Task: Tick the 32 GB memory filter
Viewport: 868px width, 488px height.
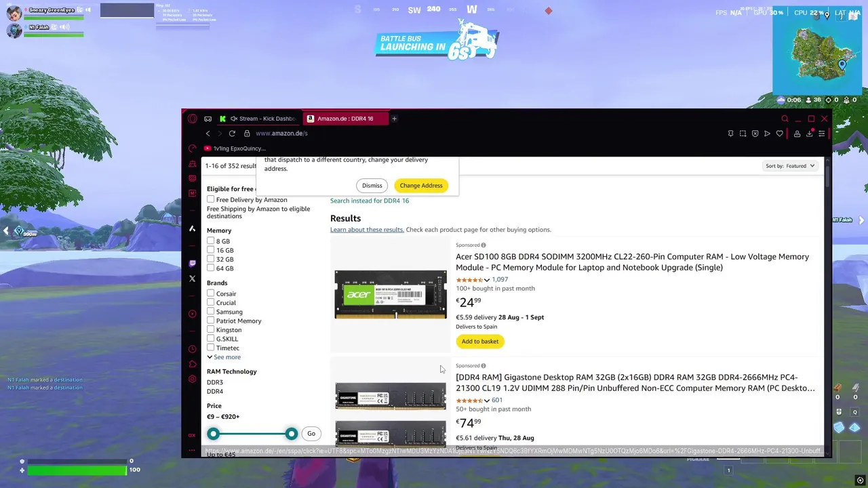Action: [x=211, y=259]
